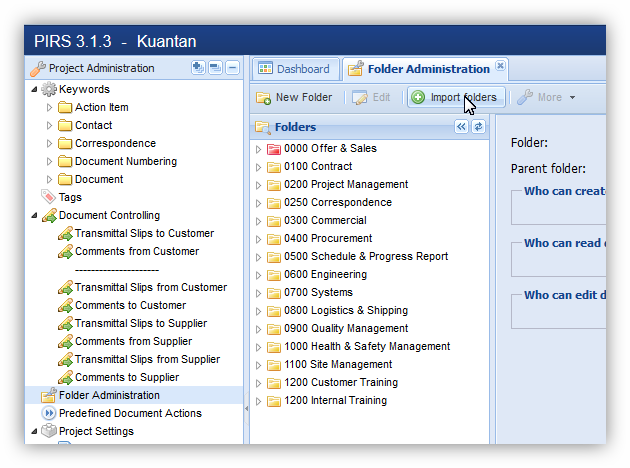Open Comments from Supplier
This screenshot has width=630, height=468.
(133, 341)
